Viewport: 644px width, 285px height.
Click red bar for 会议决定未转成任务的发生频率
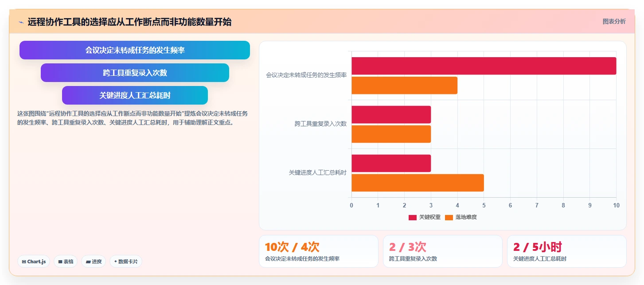pyautogui.click(x=484, y=66)
